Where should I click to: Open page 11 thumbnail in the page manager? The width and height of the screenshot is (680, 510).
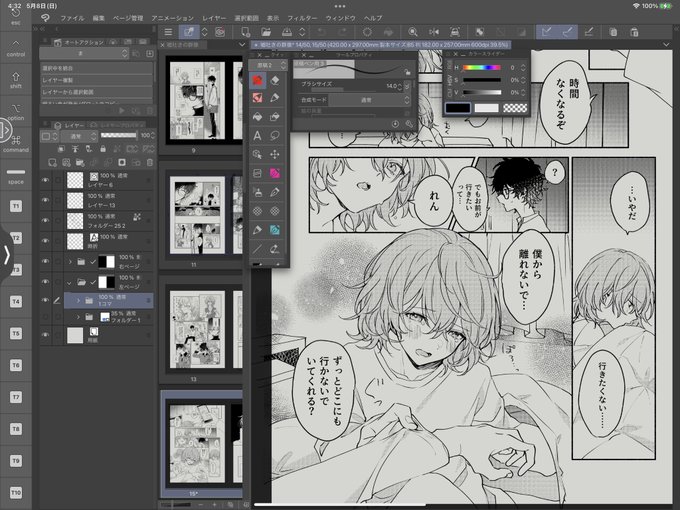click(x=197, y=215)
